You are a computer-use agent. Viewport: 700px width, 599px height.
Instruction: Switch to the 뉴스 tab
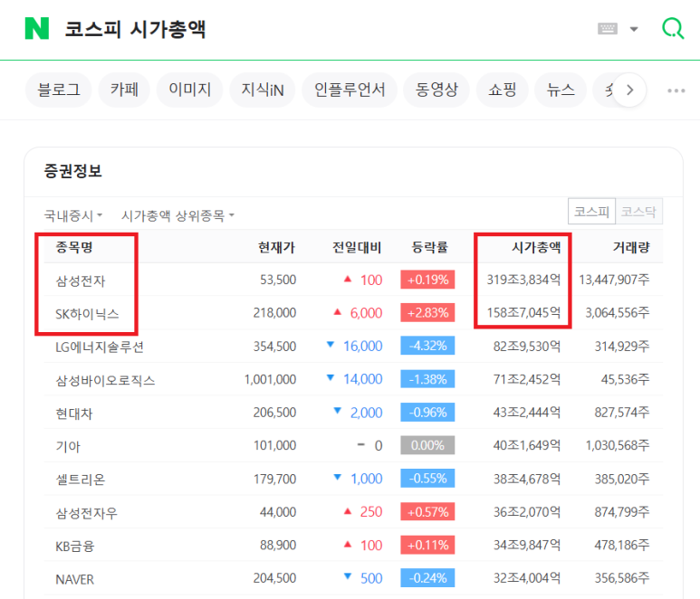click(x=561, y=90)
